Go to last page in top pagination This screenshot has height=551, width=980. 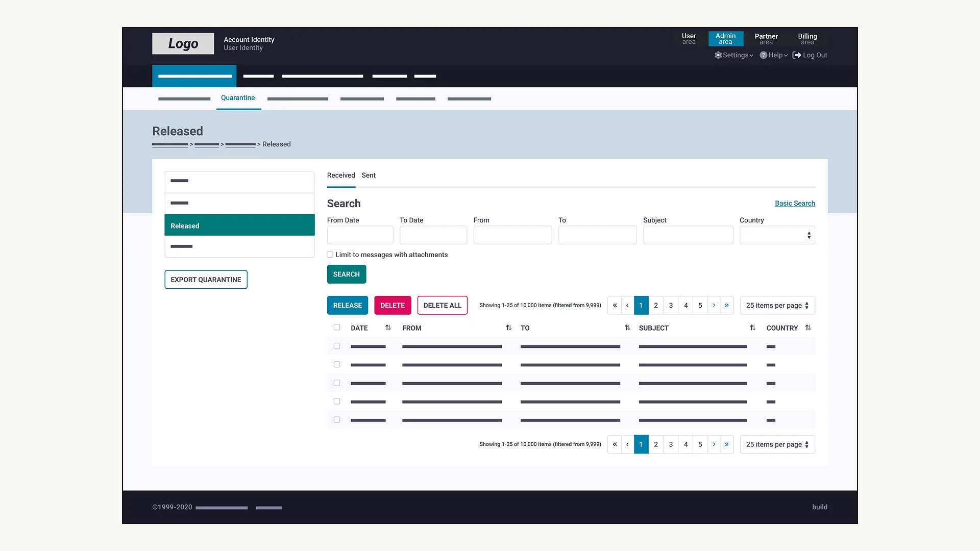pos(726,305)
